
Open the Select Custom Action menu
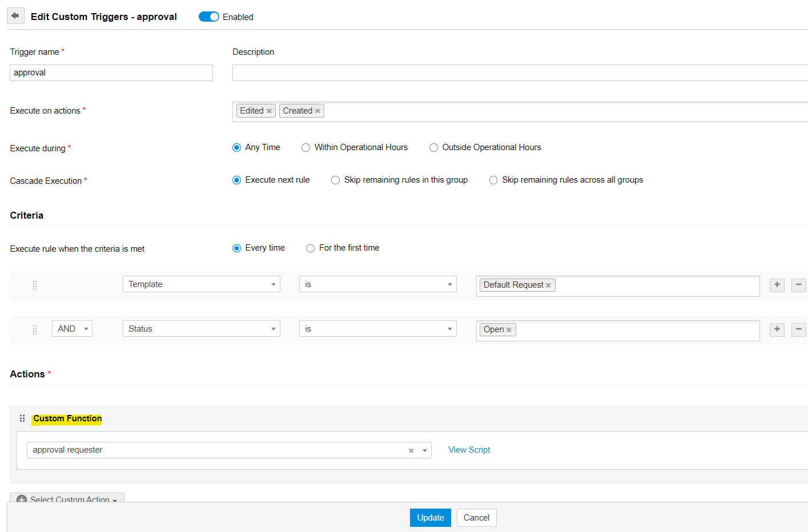pyautogui.click(x=67, y=498)
